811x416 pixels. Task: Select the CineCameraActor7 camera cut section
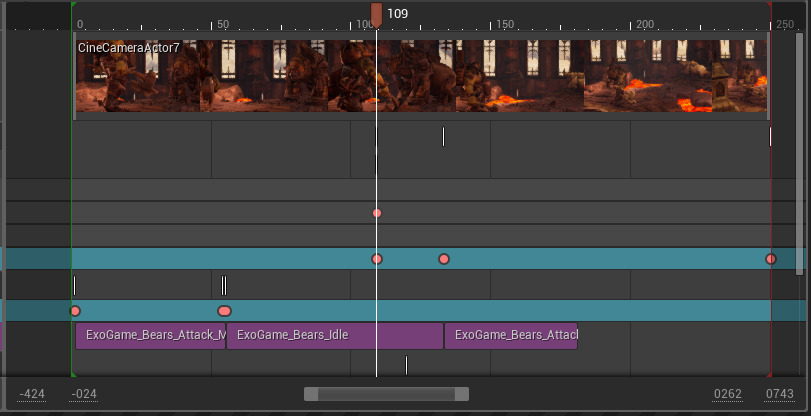pyautogui.click(x=420, y=76)
